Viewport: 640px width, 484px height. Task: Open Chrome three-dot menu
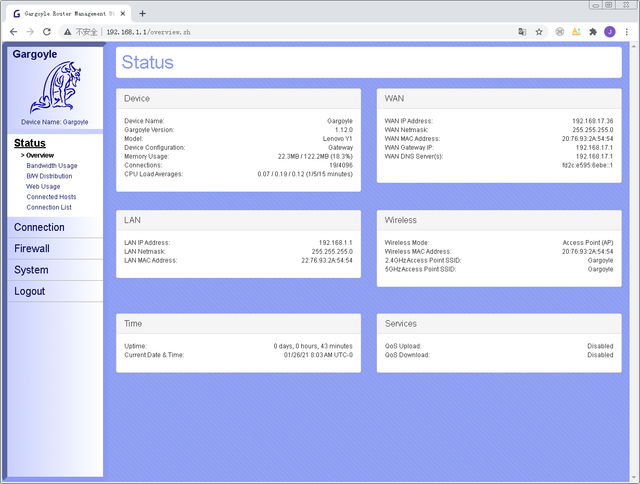[627, 32]
